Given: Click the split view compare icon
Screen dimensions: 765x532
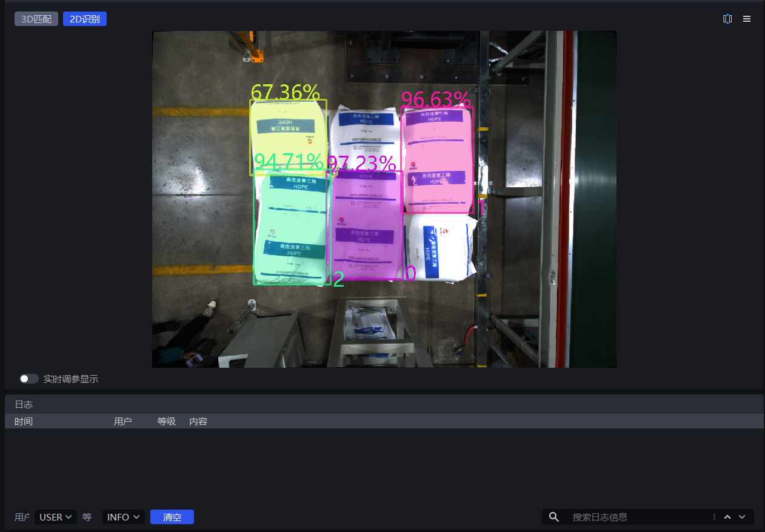Looking at the screenshot, I should (x=727, y=19).
